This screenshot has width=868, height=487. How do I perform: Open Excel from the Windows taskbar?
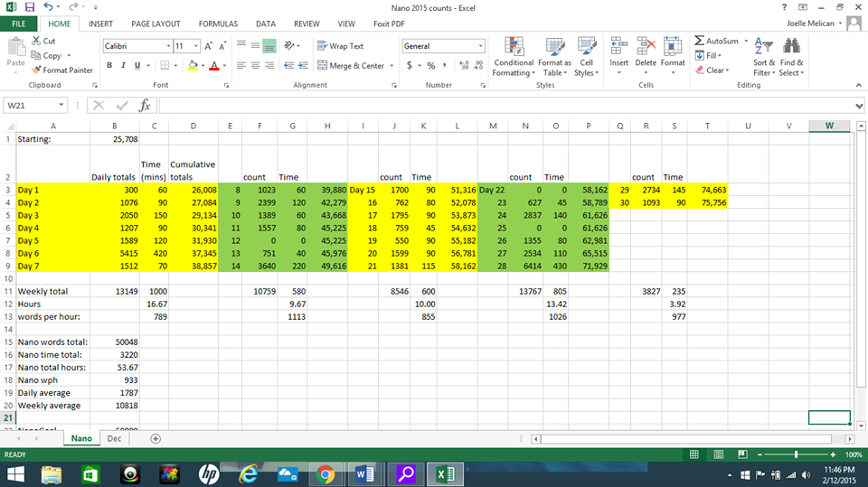[445, 473]
